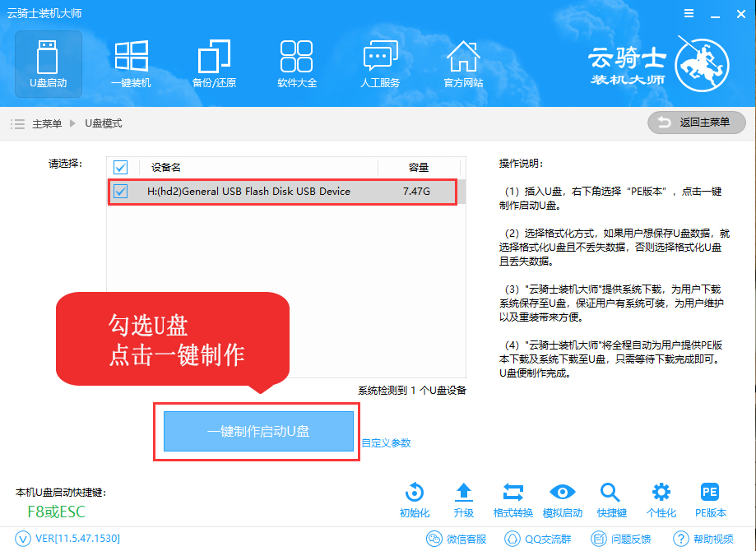Image resolution: width=756 pixels, height=551 pixels.
Task: Open the hamburger menu in title bar
Action: tap(689, 13)
